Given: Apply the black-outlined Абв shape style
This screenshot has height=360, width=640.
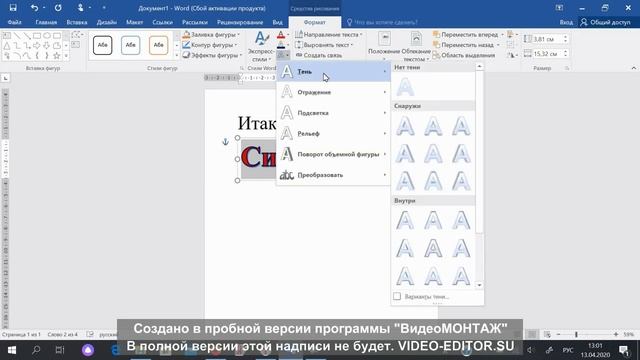Looking at the screenshot, I should (x=102, y=45).
